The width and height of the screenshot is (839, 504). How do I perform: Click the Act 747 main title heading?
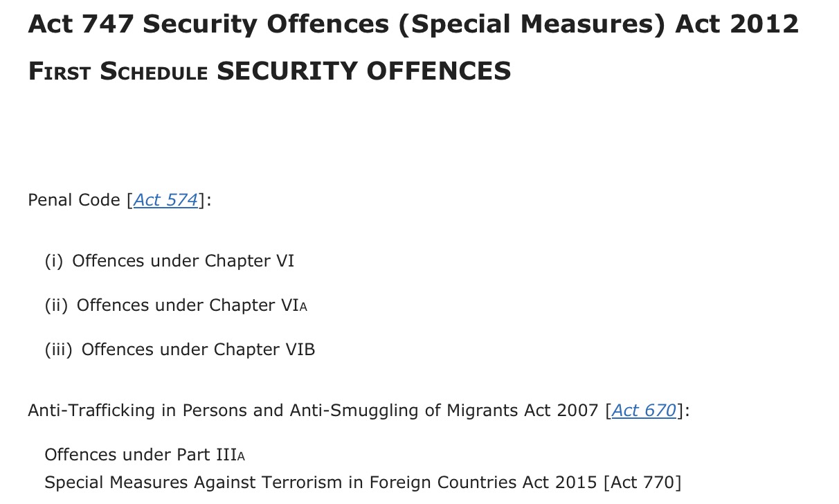413,25
